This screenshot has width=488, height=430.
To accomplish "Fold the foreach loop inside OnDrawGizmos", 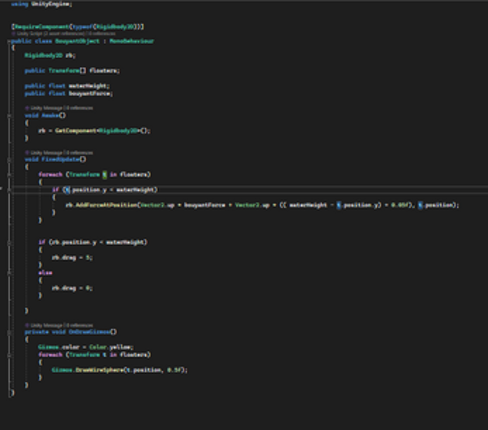I will pyautogui.click(x=9, y=355).
